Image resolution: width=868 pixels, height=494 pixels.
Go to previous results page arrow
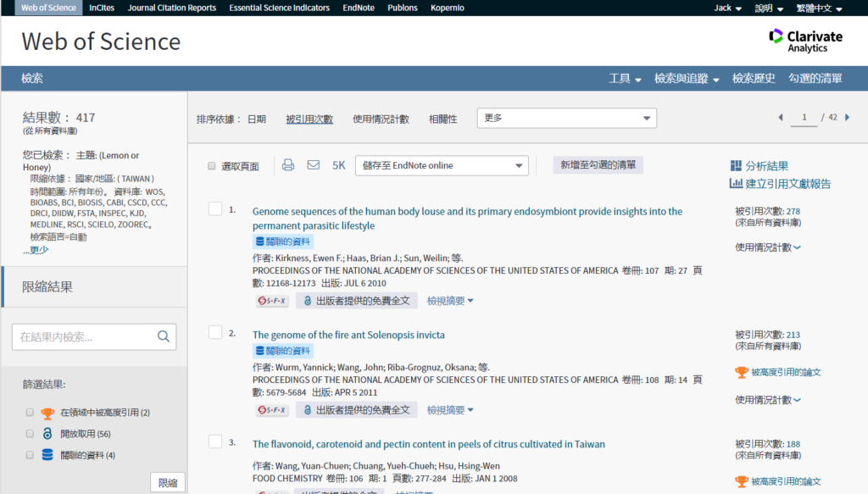tap(781, 118)
